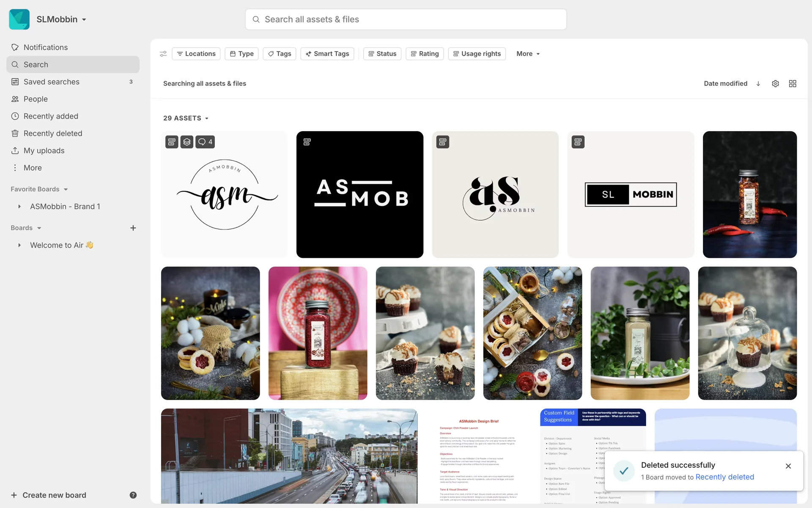Open the SL MOBBIN logo thumbnail
The image size is (812, 508).
point(631,194)
